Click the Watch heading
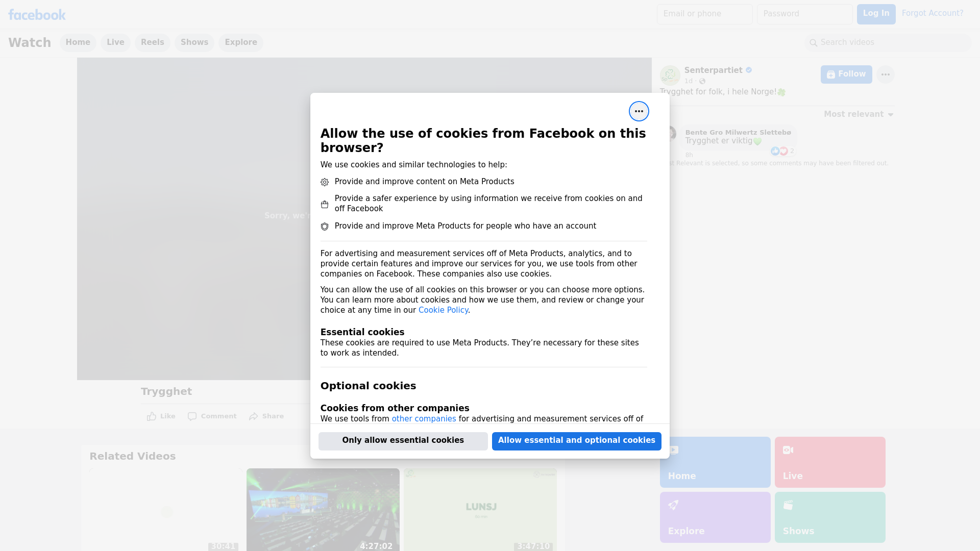Image resolution: width=980 pixels, height=551 pixels. coord(30,43)
